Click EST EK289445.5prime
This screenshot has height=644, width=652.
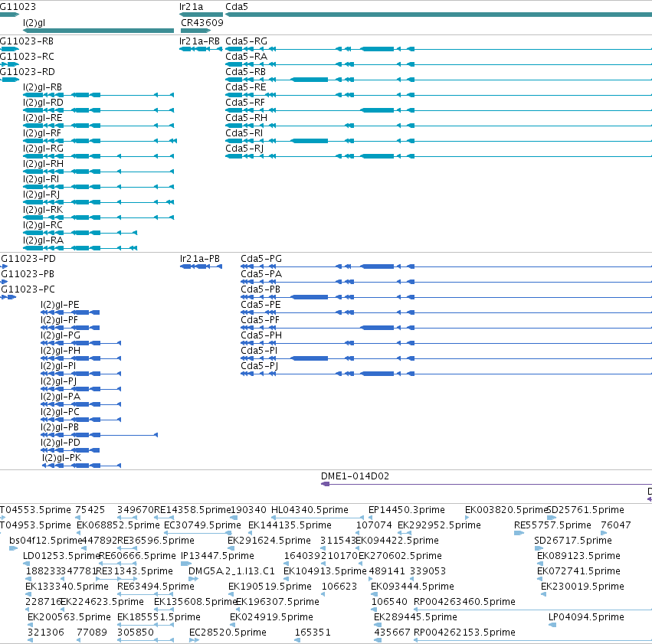coord(377,625)
